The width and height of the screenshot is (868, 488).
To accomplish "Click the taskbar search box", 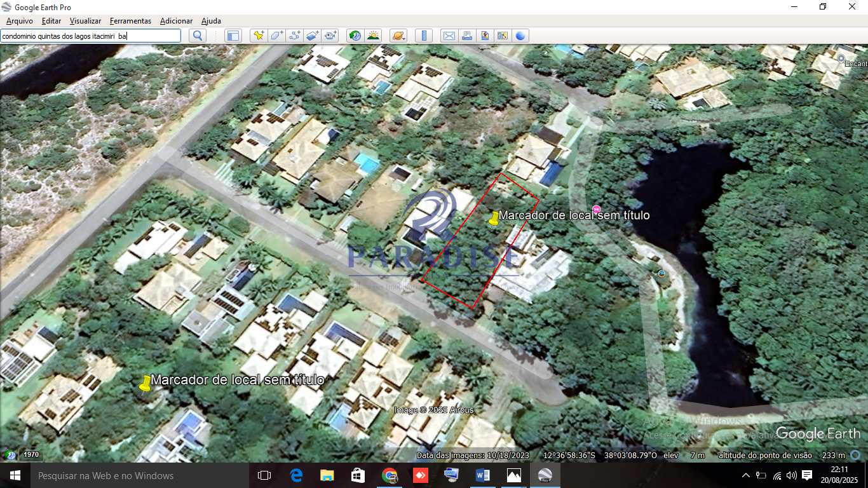I will (139, 475).
